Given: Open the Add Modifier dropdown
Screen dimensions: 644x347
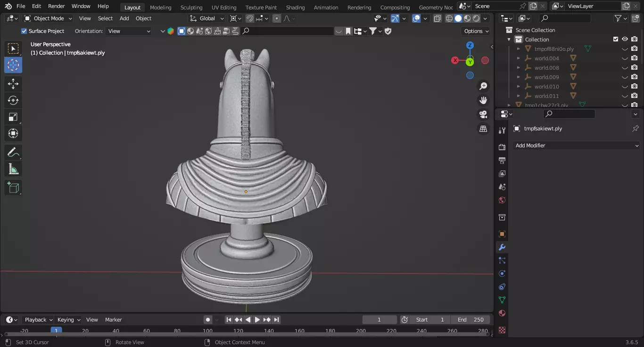Looking at the screenshot, I should coord(576,145).
